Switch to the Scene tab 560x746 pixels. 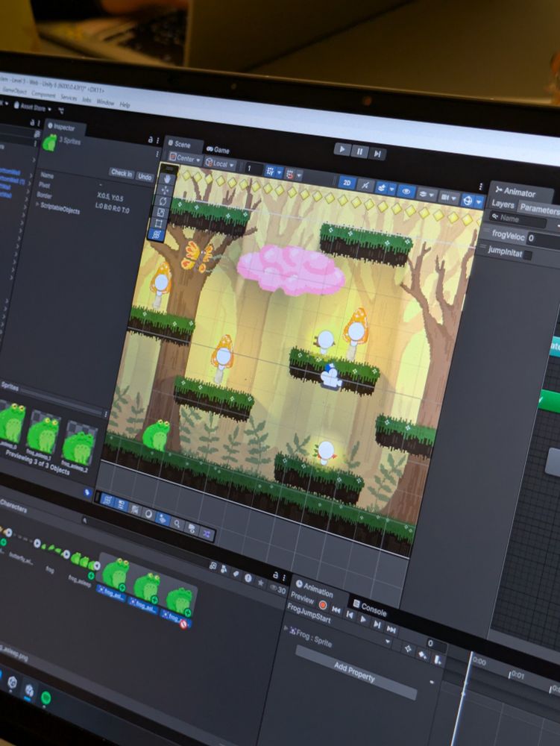pos(180,144)
